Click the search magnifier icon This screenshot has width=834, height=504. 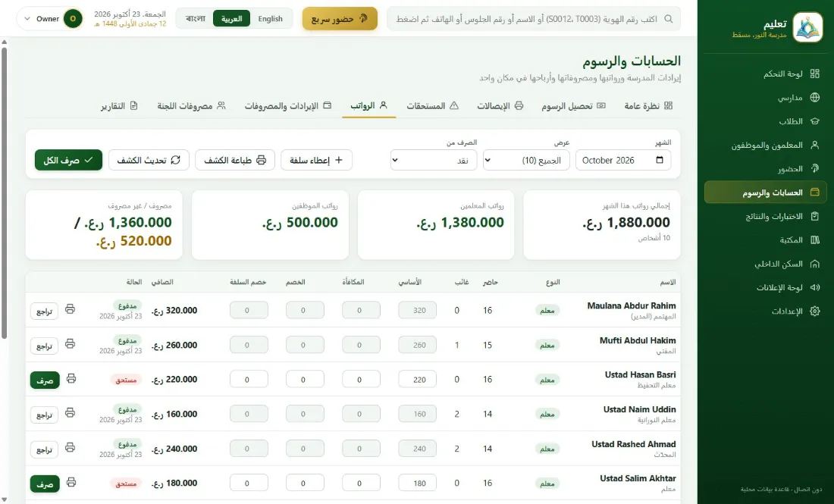pyautogui.click(x=669, y=19)
